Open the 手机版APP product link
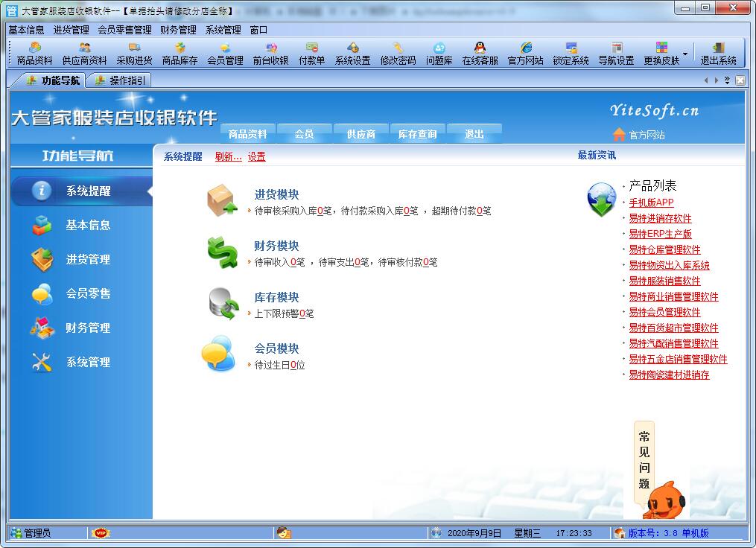 coord(651,203)
